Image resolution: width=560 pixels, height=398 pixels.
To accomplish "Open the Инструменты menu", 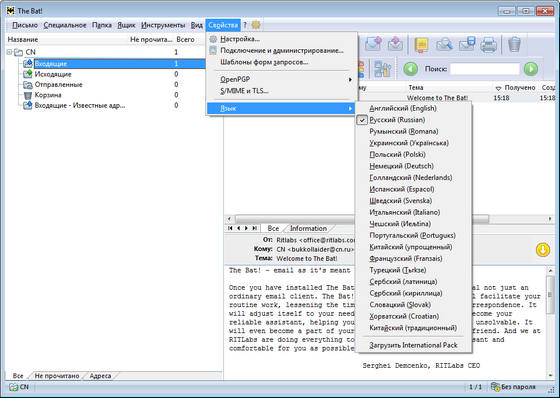I will pyautogui.click(x=163, y=25).
